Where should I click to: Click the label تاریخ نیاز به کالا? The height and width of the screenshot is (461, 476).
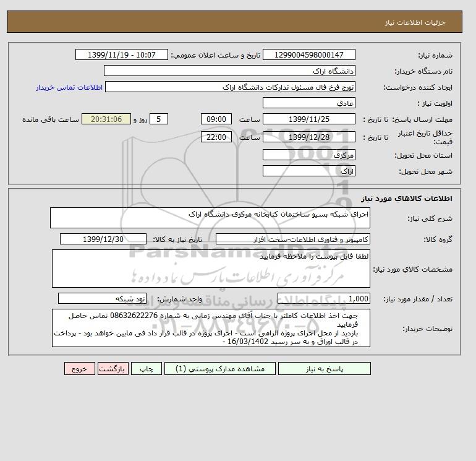[177, 239]
